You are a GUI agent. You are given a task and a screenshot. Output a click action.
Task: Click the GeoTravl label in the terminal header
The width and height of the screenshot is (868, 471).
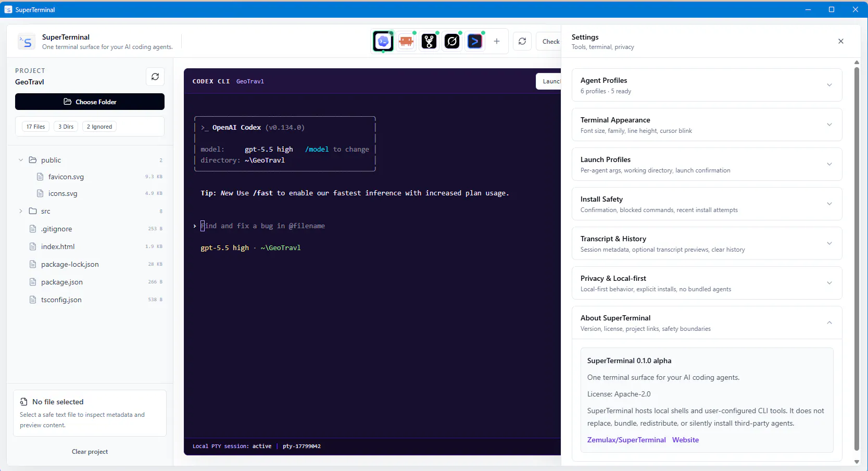click(x=250, y=81)
